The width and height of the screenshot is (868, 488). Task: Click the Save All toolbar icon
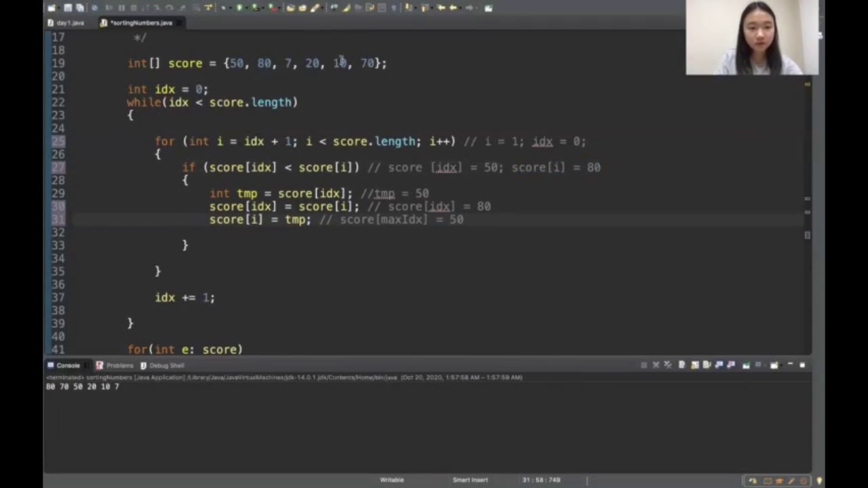79,8
